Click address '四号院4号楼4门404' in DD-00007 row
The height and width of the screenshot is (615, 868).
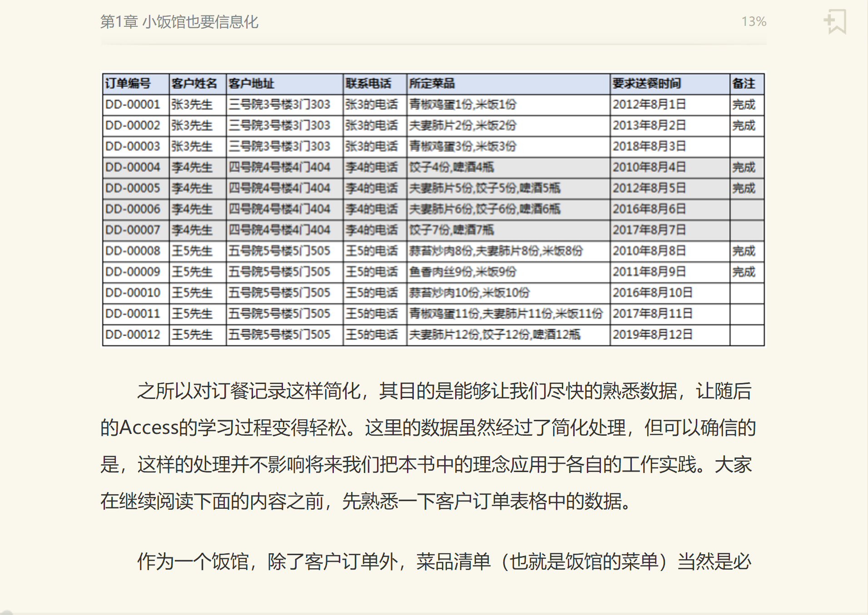(x=279, y=230)
